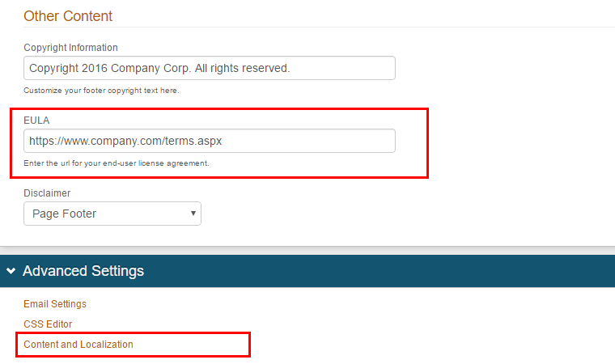Click the Copyright Information label
The height and width of the screenshot is (364, 615).
click(70, 48)
